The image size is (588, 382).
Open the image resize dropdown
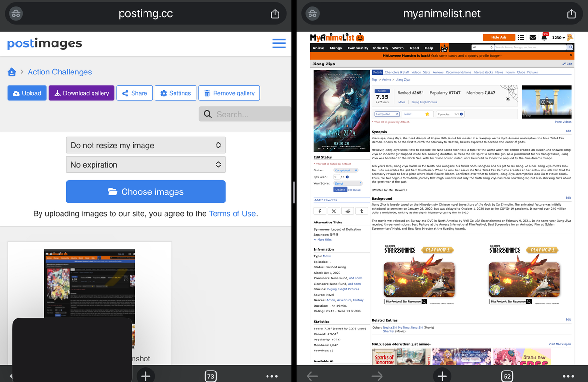pyautogui.click(x=145, y=145)
